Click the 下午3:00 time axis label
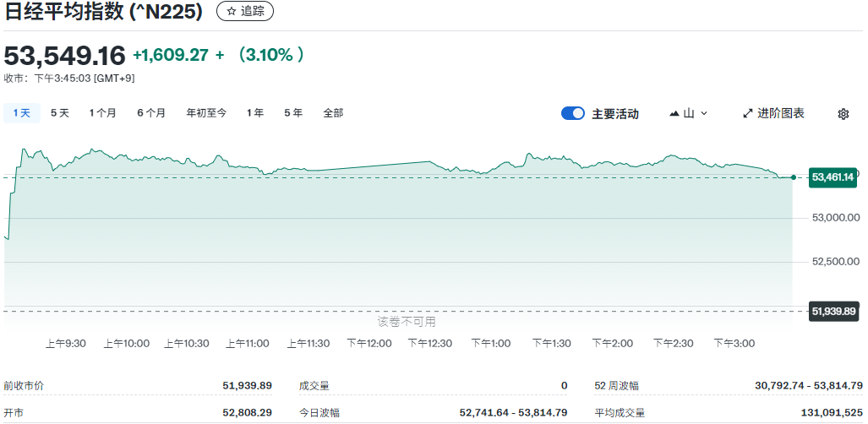The width and height of the screenshot is (868, 424). pyautogui.click(x=734, y=343)
